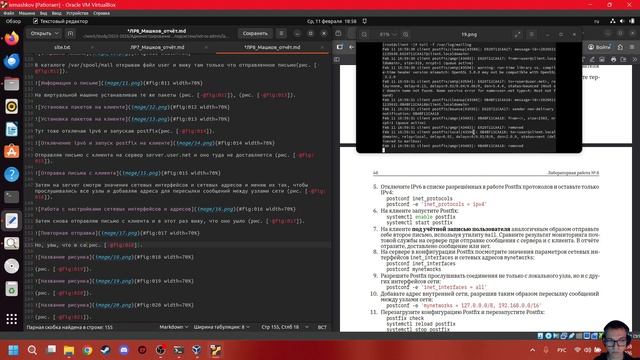This screenshot has height=360, width=640.
Task: Open the Terminal from the dock
Action: pos(11,197)
